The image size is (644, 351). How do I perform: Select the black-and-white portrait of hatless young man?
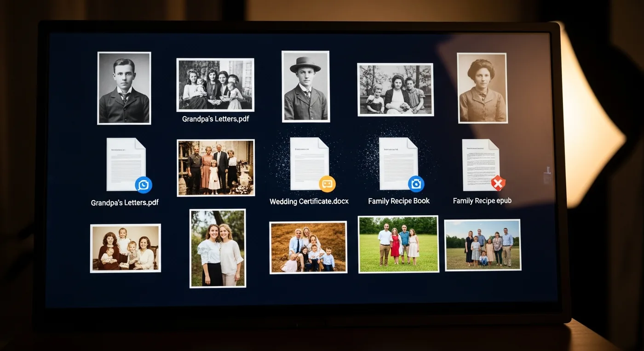pos(124,88)
